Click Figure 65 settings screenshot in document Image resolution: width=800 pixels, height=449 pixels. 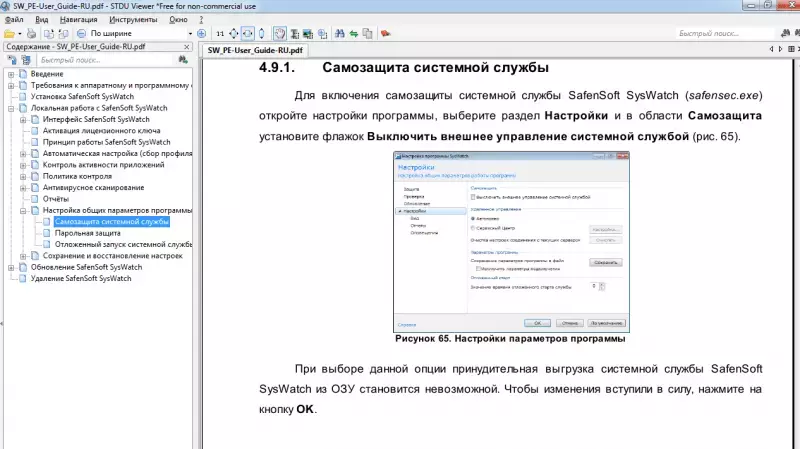coord(511,241)
